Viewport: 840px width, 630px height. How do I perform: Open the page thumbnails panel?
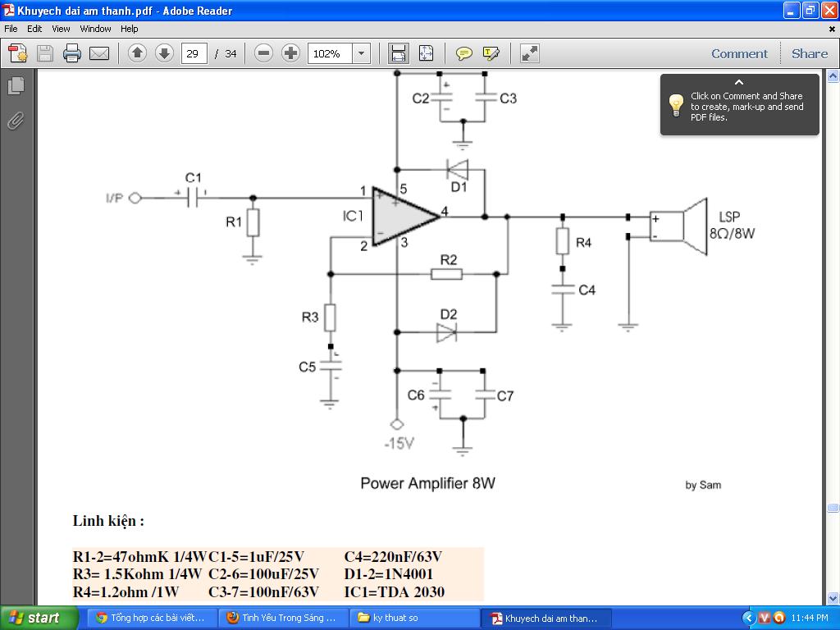coord(16,85)
